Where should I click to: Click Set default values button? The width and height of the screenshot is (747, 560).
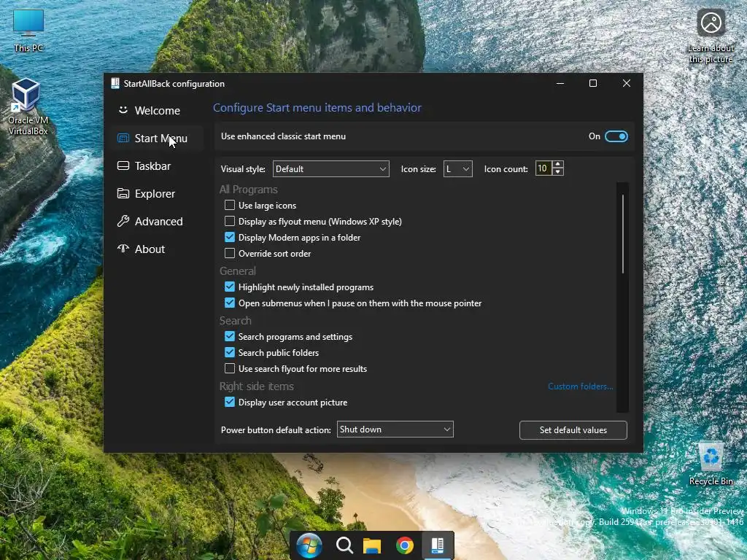(573, 430)
